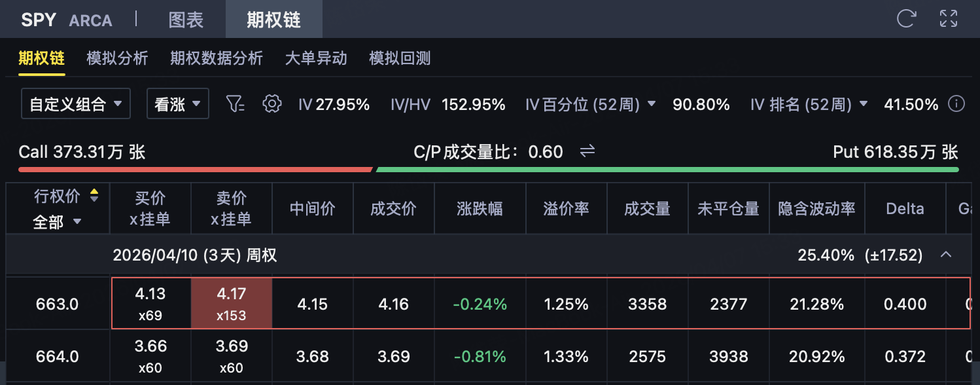Click the 4.17 ask price cell

tap(232, 303)
